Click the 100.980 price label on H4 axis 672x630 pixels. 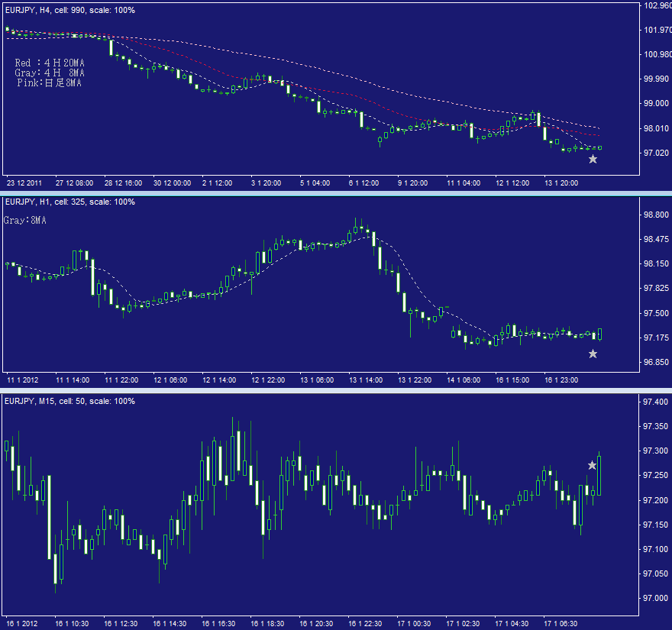pyautogui.click(x=657, y=54)
